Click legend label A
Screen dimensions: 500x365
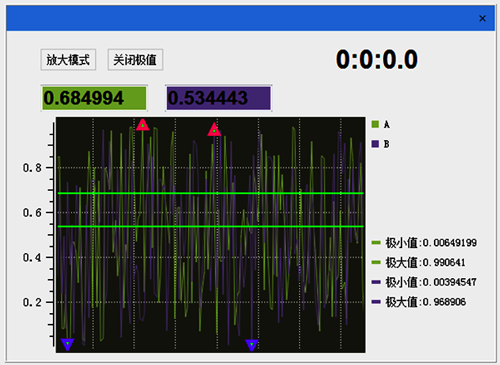coord(386,125)
